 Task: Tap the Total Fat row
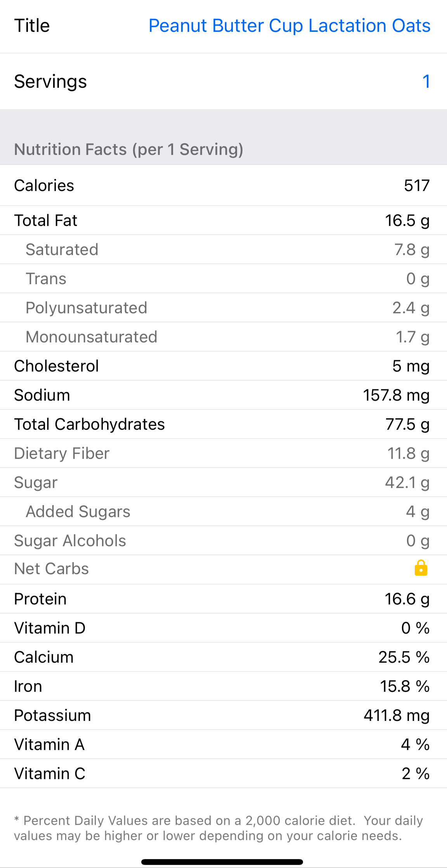pyautogui.click(x=223, y=220)
